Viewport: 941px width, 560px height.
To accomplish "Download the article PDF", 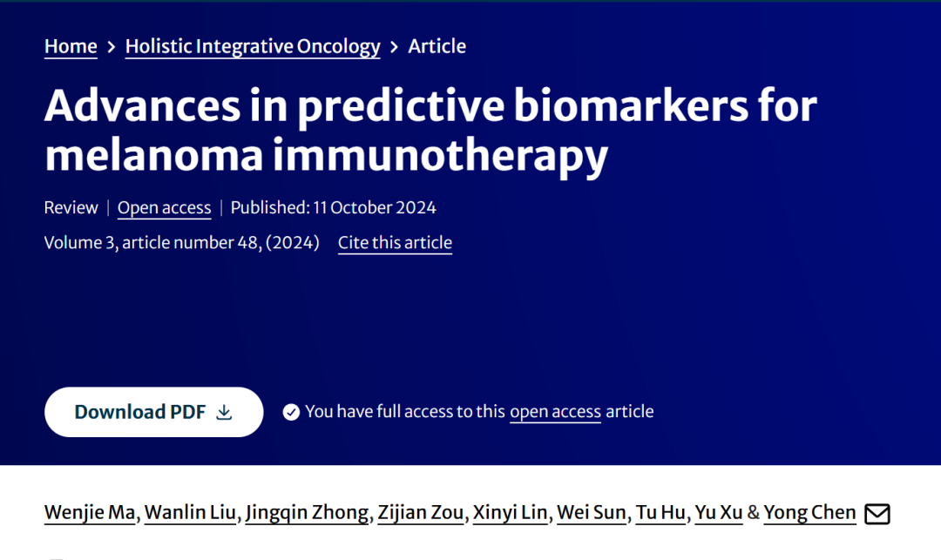I will tap(153, 412).
